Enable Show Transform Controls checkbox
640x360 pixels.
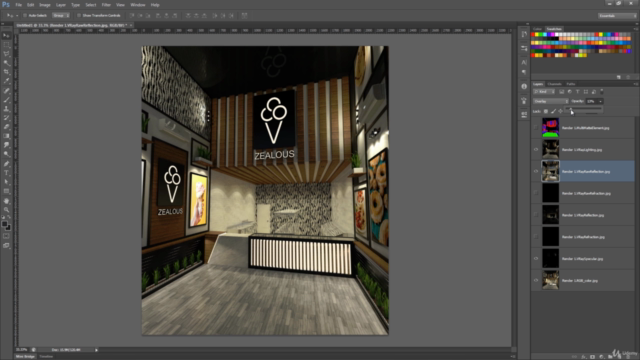pos(79,16)
